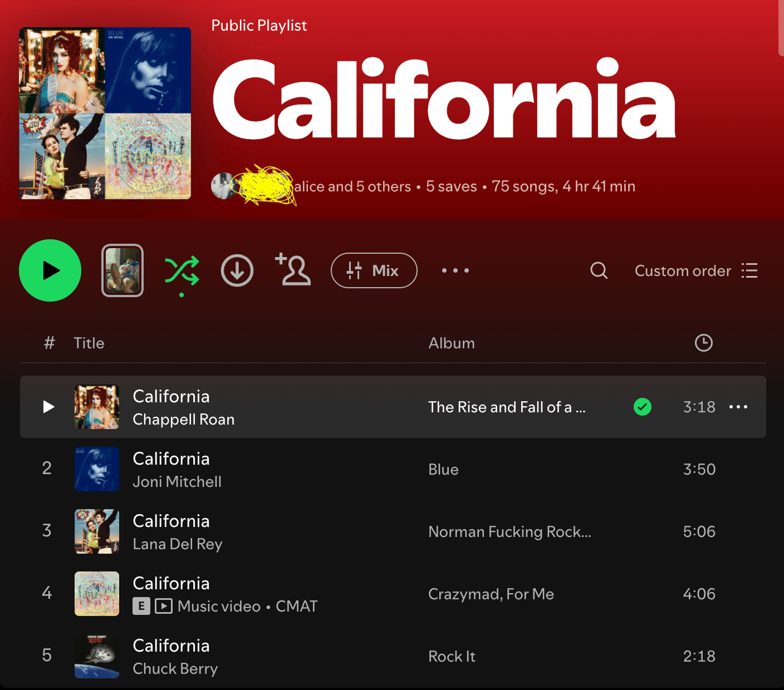Click the Chuck Berry track album art
The width and height of the screenshot is (784, 690).
point(97,656)
